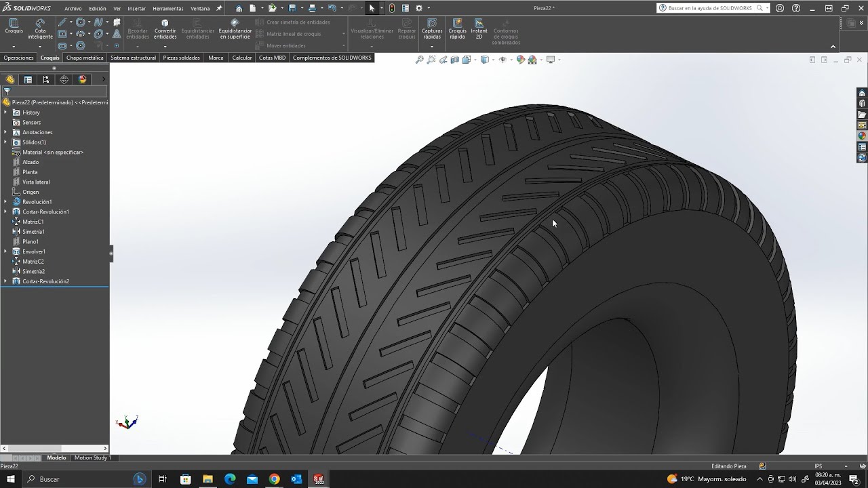The height and width of the screenshot is (488, 868).
Task: Click the Rebuild traffic light icon
Action: pyautogui.click(x=392, y=8)
